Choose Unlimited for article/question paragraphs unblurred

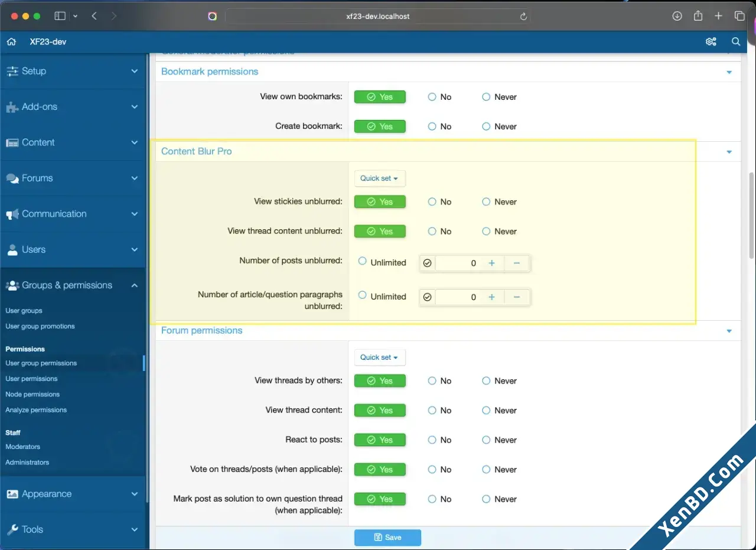click(382, 297)
